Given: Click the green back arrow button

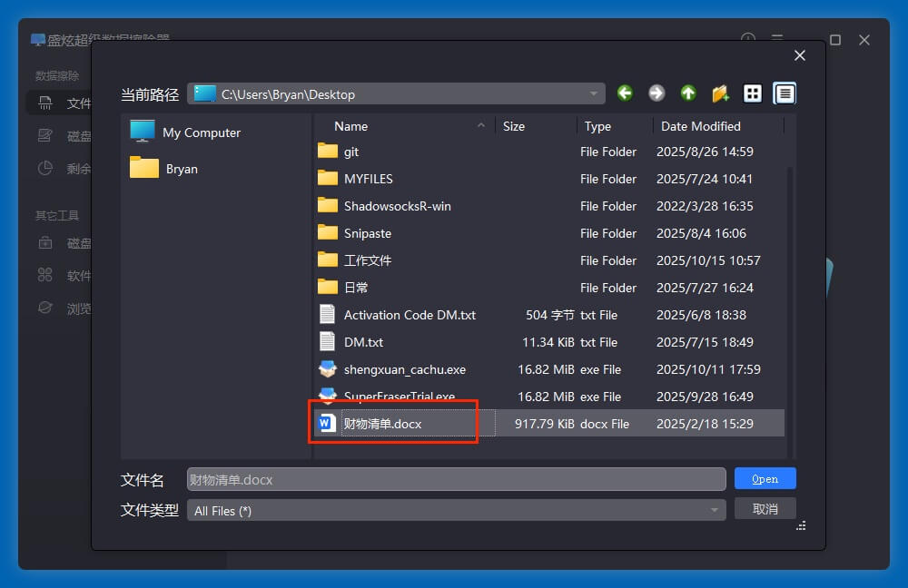Looking at the screenshot, I should (x=625, y=93).
